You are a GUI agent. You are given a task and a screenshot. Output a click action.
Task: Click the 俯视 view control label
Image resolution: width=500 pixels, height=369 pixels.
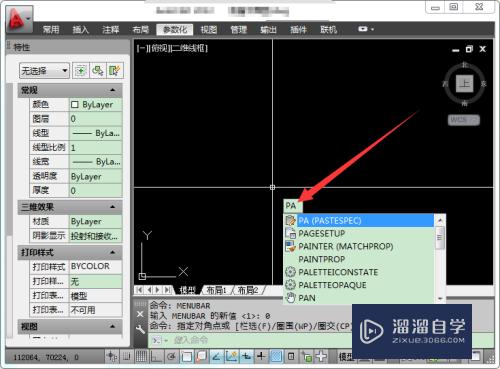(x=159, y=48)
